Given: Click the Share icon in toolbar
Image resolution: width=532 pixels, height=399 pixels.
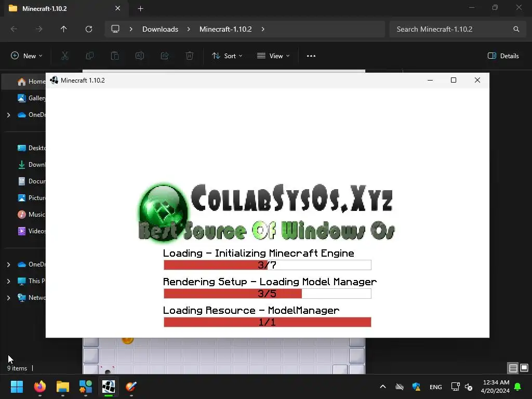Looking at the screenshot, I should click(x=165, y=56).
